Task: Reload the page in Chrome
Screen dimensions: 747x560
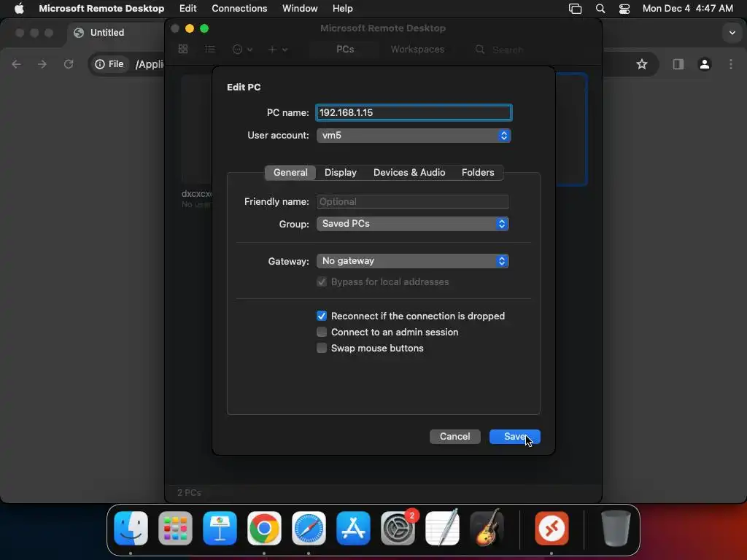Action: (69, 64)
